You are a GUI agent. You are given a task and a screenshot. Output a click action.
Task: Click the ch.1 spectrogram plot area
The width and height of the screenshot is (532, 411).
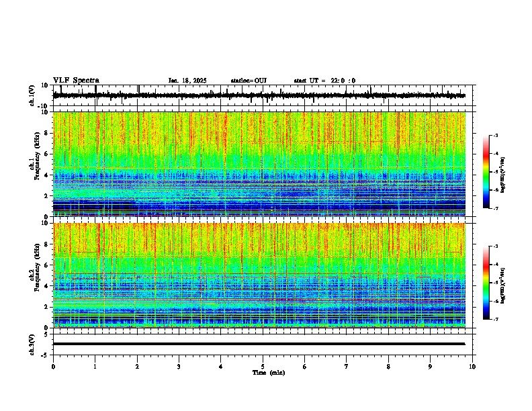pos(259,164)
